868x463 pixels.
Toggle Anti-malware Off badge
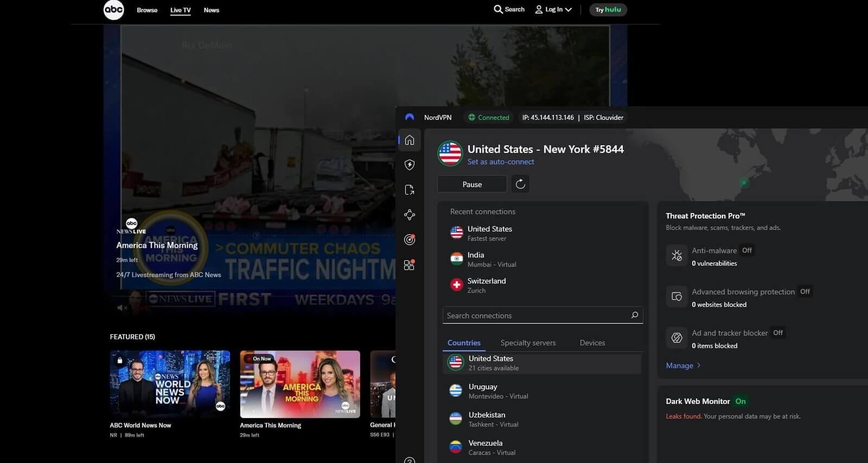pyautogui.click(x=747, y=250)
